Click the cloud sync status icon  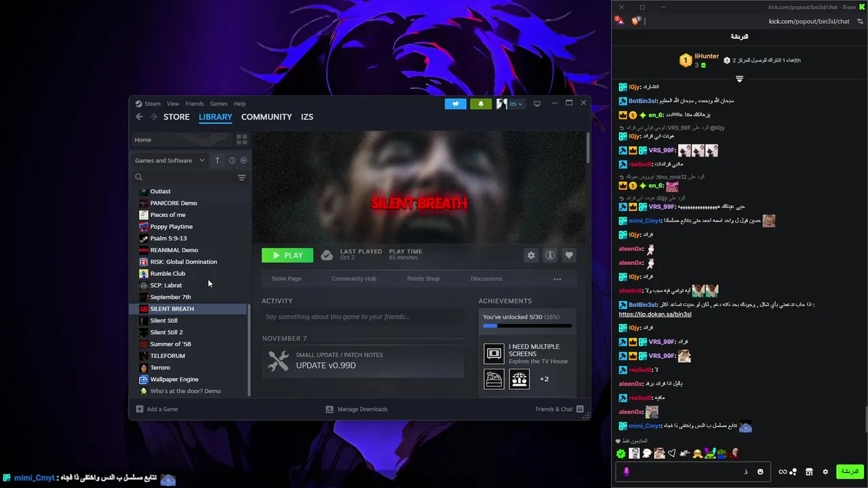point(327,256)
